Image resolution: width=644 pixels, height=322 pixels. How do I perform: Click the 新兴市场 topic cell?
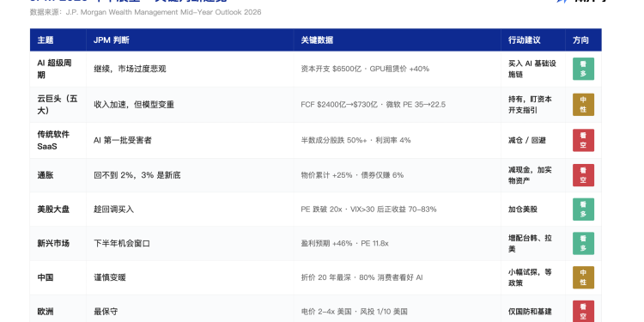58,244
